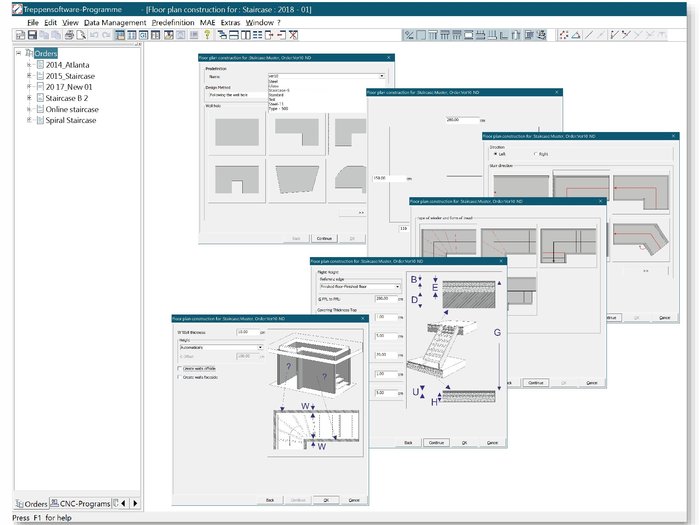Click the export window arrow icon
The width and height of the screenshot is (700, 525).
tap(269, 35)
